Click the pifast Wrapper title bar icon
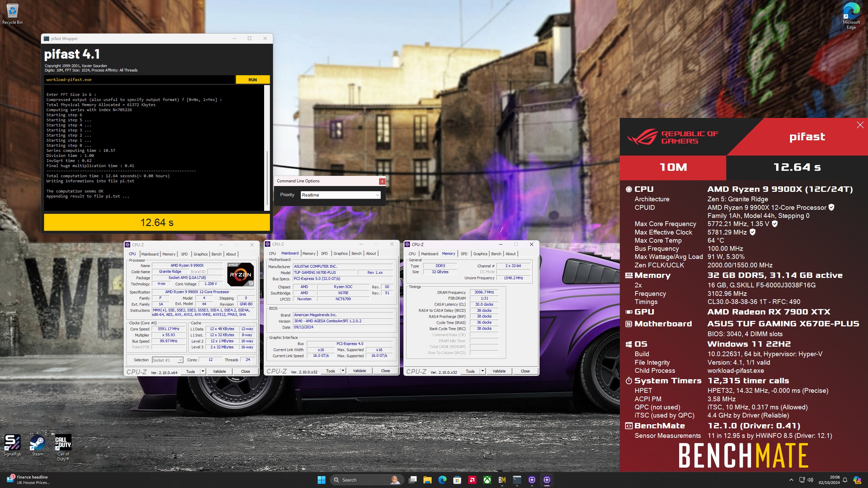 click(x=46, y=38)
